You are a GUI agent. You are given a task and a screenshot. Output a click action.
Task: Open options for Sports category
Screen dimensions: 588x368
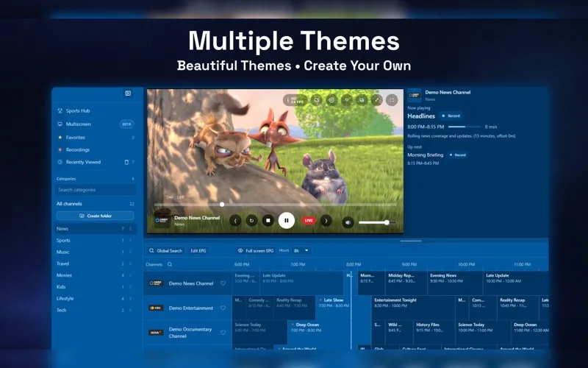coord(131,241)
